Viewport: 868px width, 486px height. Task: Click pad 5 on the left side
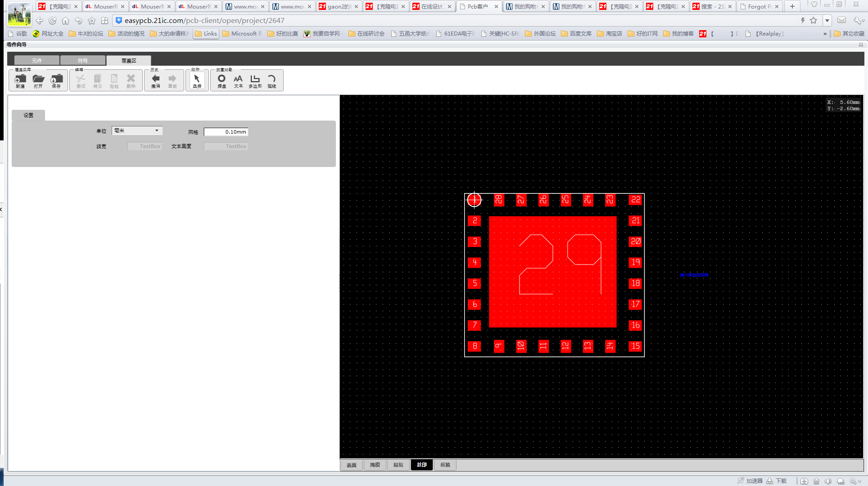475,283
